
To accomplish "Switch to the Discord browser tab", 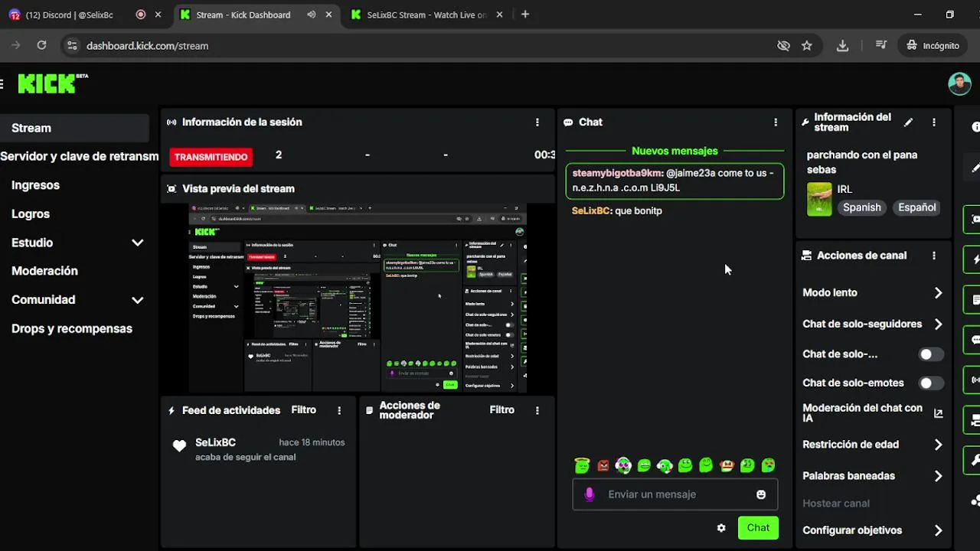I will click(69, 15).
